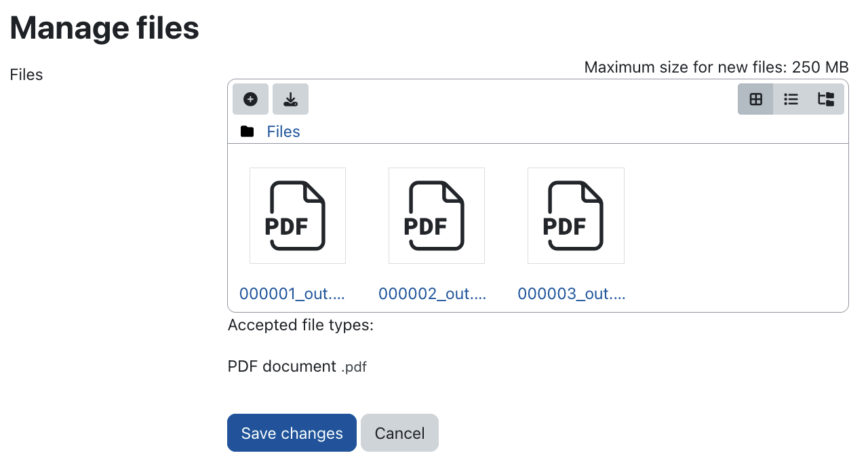
Task: Click the add file plus icon
Action: (x=250, y=99)
